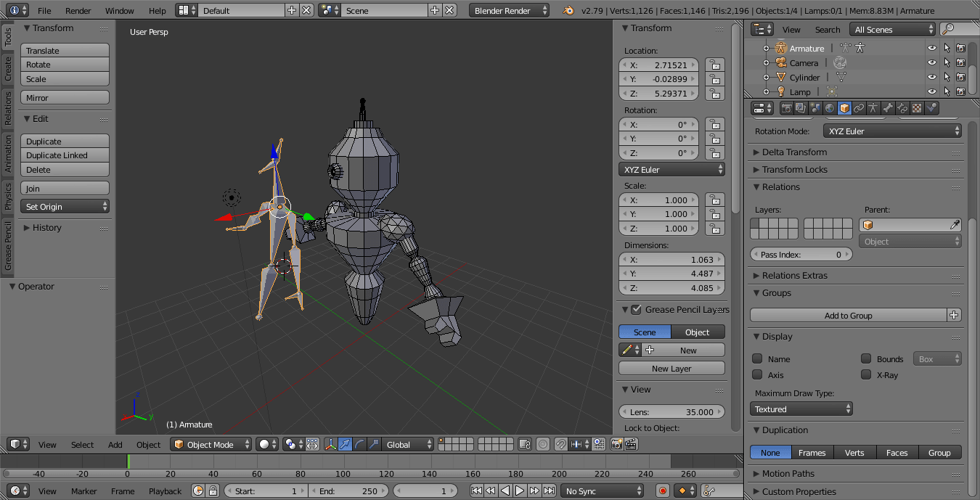Open the Maximum Draw Type dropdown

(x=801, y=408)
